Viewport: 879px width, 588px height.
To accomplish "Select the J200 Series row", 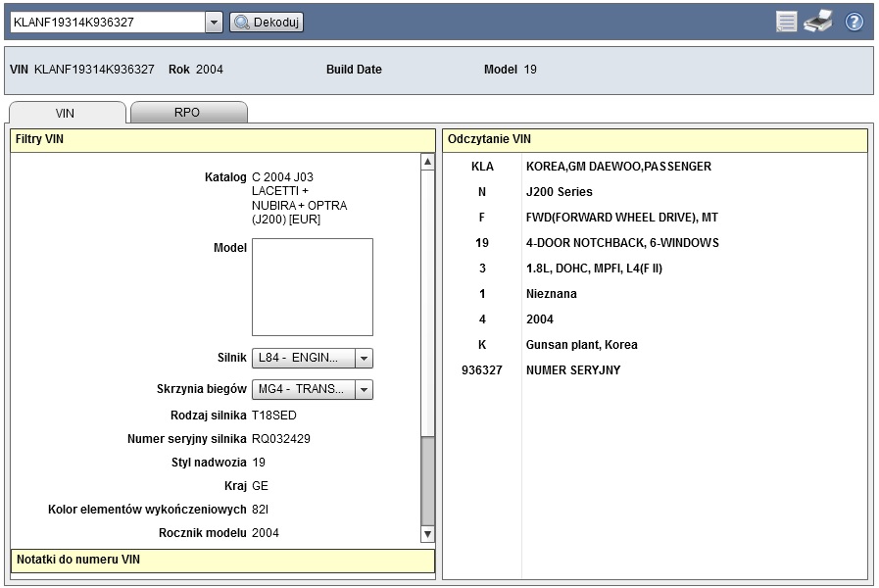I will pos(559,192).
